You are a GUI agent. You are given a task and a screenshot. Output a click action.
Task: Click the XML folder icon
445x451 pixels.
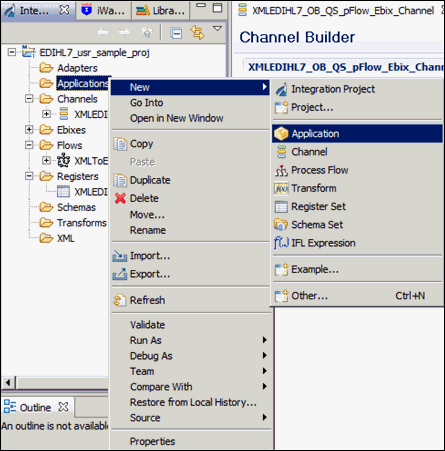pos(46,238)
